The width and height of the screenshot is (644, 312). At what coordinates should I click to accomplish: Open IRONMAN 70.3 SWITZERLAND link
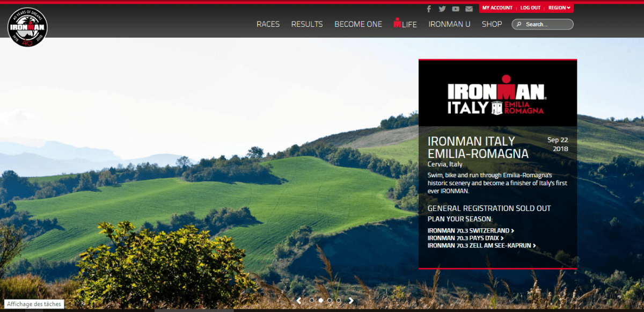pyautogui.click(x=471, y=231)
